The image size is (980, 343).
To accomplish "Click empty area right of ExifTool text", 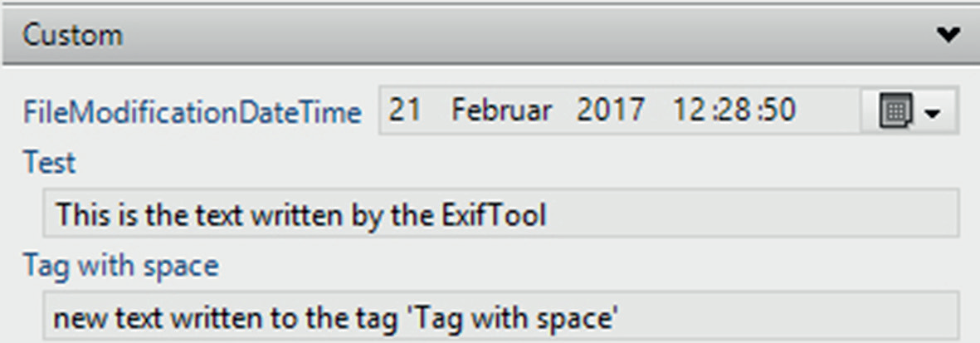I will point(747,215).
